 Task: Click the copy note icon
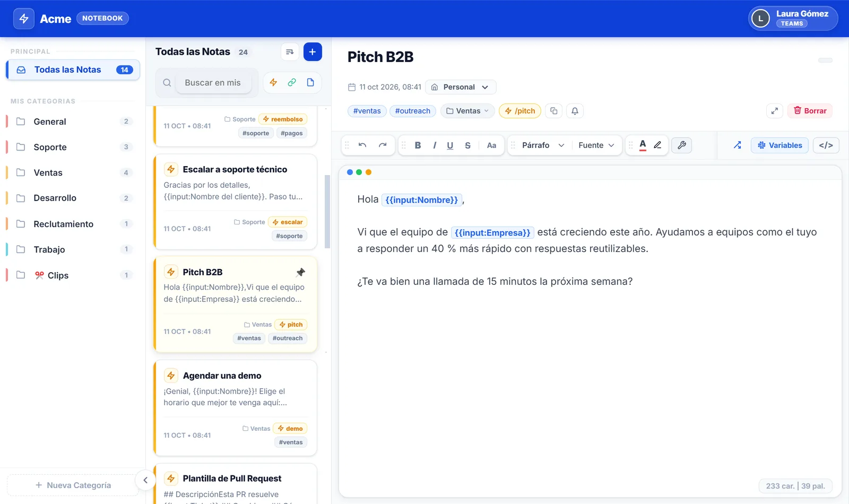(x=554, y=111)
